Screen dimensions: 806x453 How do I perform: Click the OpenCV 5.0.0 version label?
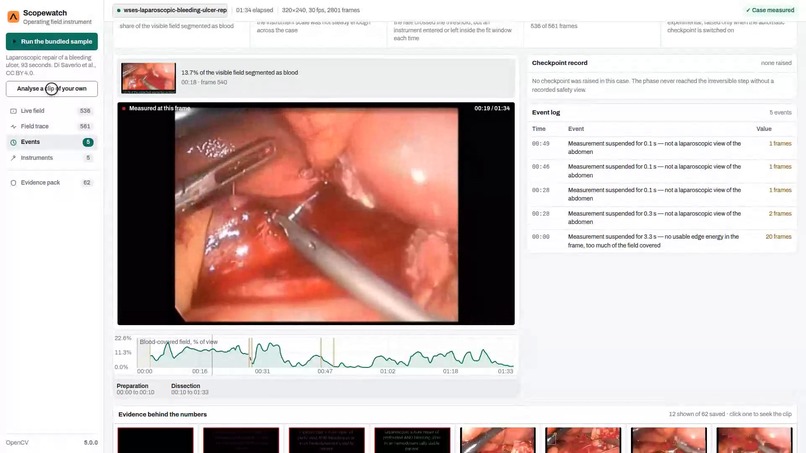click(x=51, y=442)
